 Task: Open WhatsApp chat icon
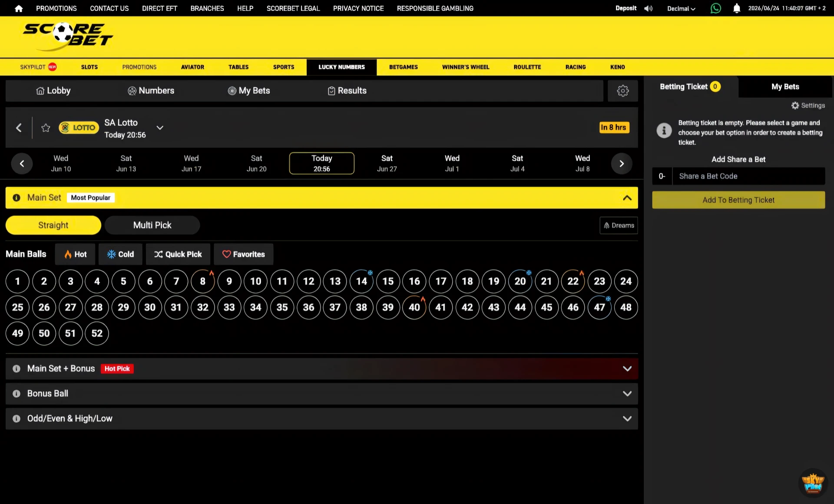(715, 8)
